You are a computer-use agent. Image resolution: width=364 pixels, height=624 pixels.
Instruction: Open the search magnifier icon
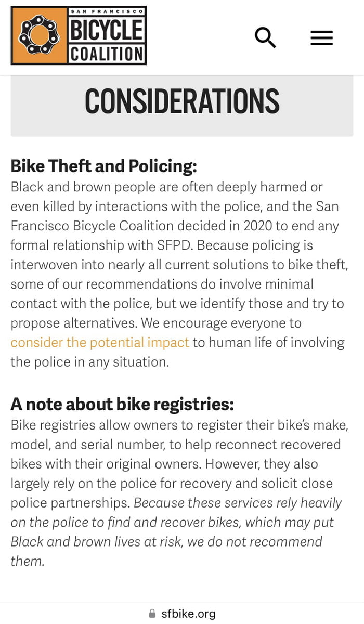pos(265,38)
